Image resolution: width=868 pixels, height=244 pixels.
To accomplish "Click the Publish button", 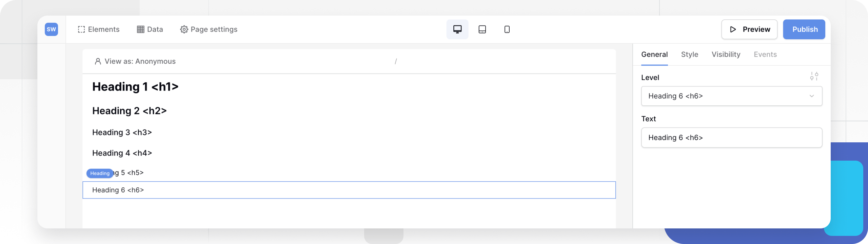I will 804,29.
